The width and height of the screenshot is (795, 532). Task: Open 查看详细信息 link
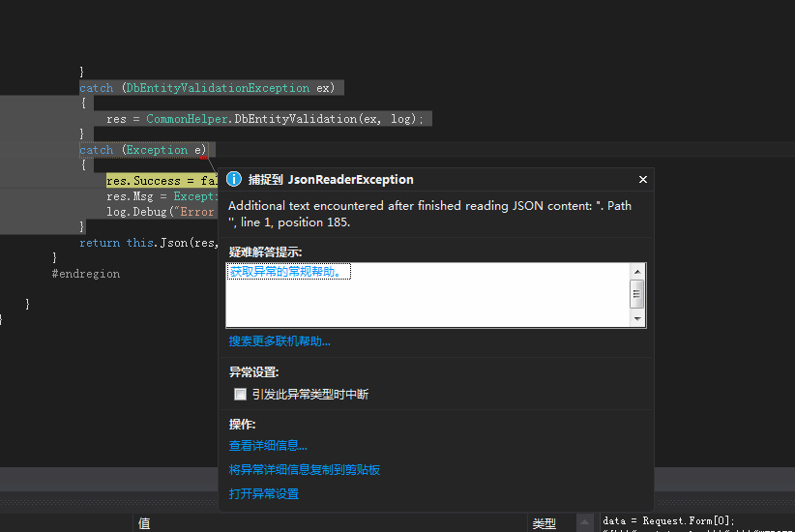(x=268, y=445)
